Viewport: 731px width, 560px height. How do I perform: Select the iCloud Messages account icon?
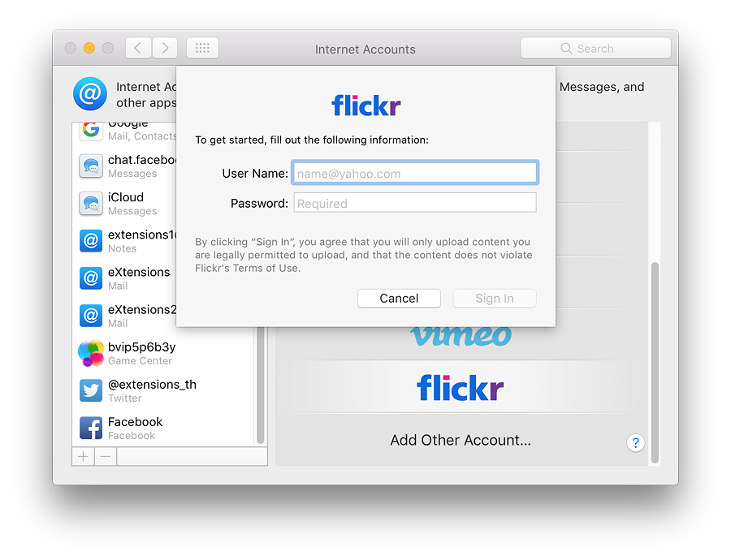click(x=91, y=203)
